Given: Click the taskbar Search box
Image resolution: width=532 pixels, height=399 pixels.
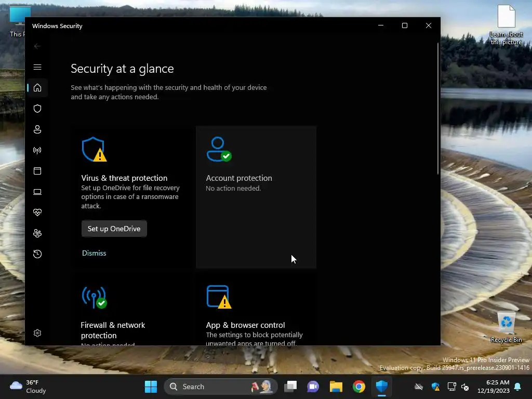Looking at the screenshot, I should pyautogui.click(x=220, y=387).
